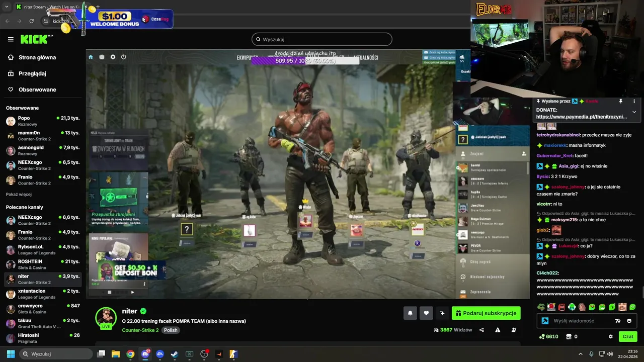
Task: Open Discord from the taskbar
Action: [145, 354]
